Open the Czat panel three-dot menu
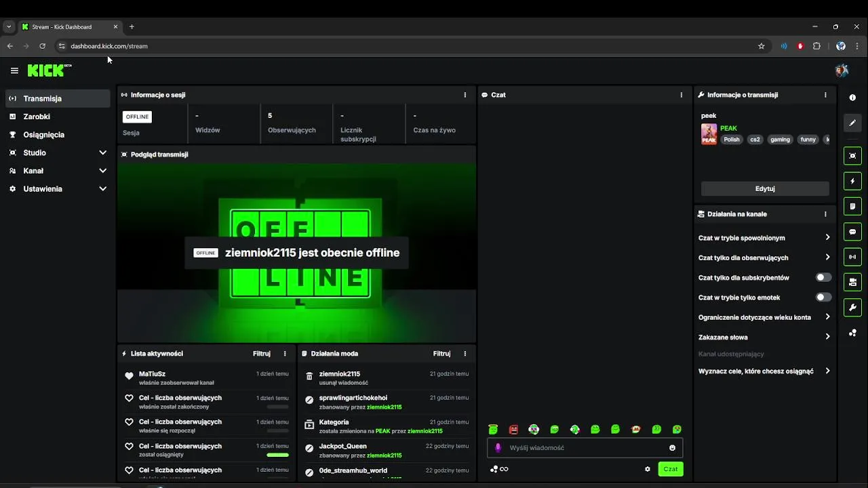 pos(682,95)
